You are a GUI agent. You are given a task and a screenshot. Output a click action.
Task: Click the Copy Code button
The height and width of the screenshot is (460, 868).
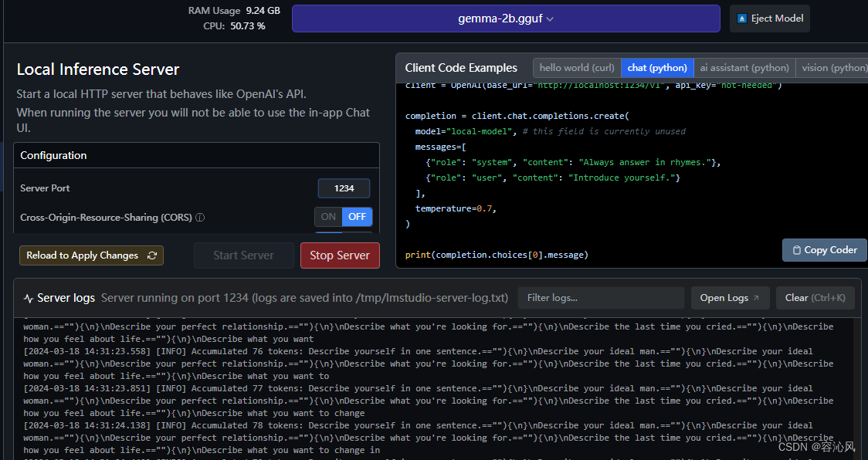(x=824, y=249)
